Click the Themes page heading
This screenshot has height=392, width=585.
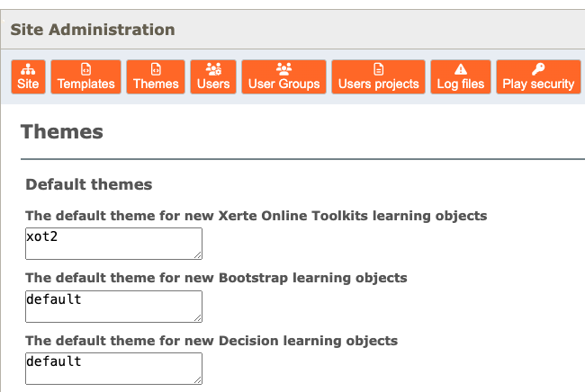(x=62, y=132)
